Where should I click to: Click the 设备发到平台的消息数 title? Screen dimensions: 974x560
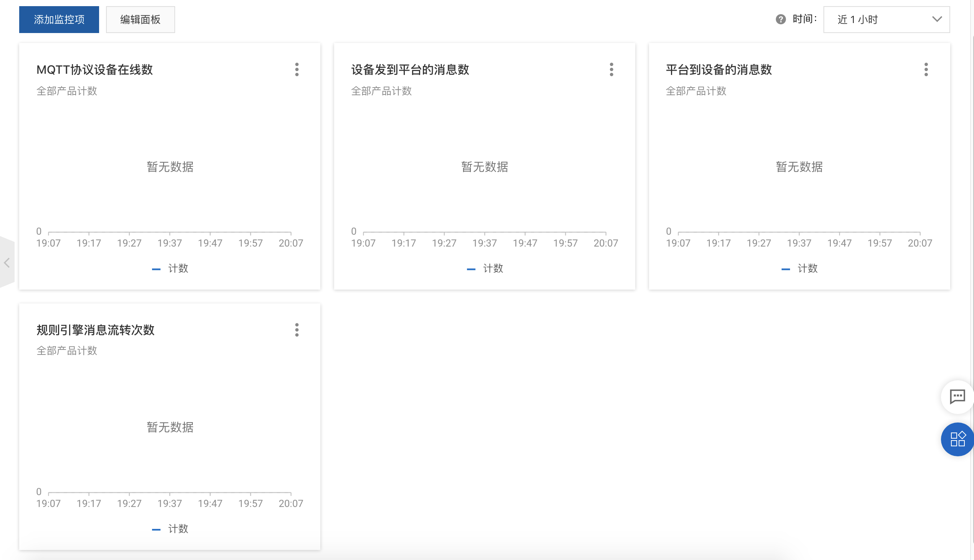pos(410,70)
